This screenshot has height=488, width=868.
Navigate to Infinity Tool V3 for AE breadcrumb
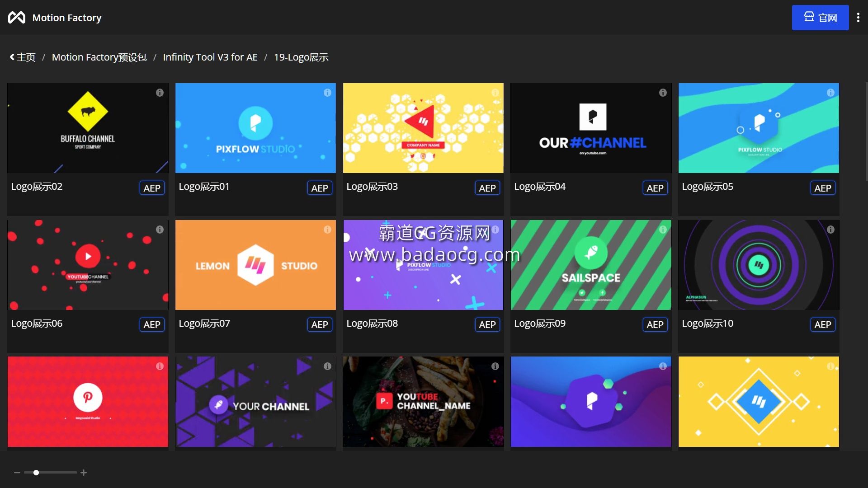(x=210, y=57)
